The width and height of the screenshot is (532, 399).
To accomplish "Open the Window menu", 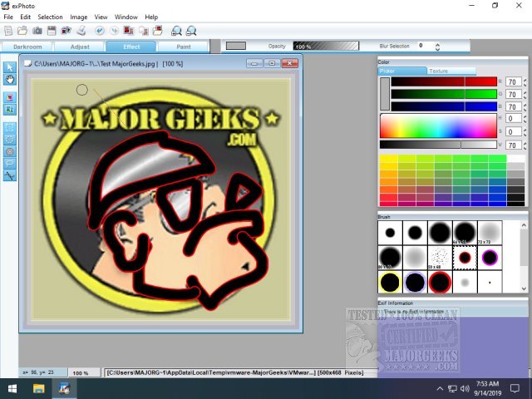I will (x=126, y=17).
